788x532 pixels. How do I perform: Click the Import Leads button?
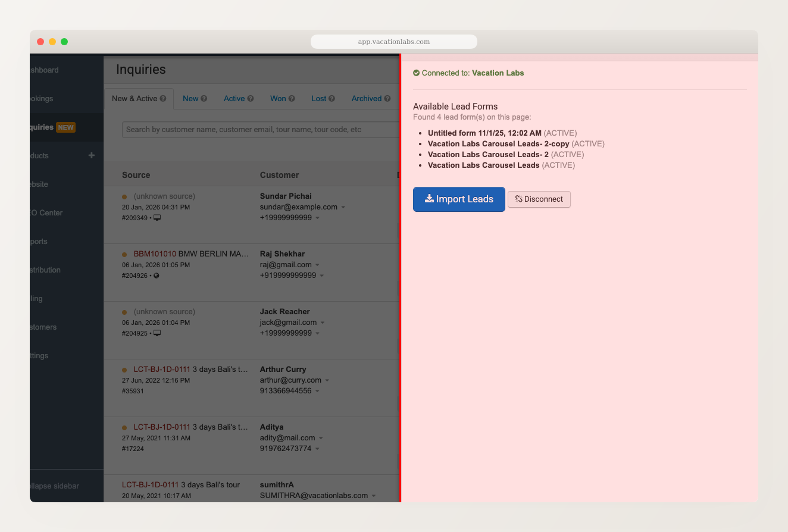[459, 199]
